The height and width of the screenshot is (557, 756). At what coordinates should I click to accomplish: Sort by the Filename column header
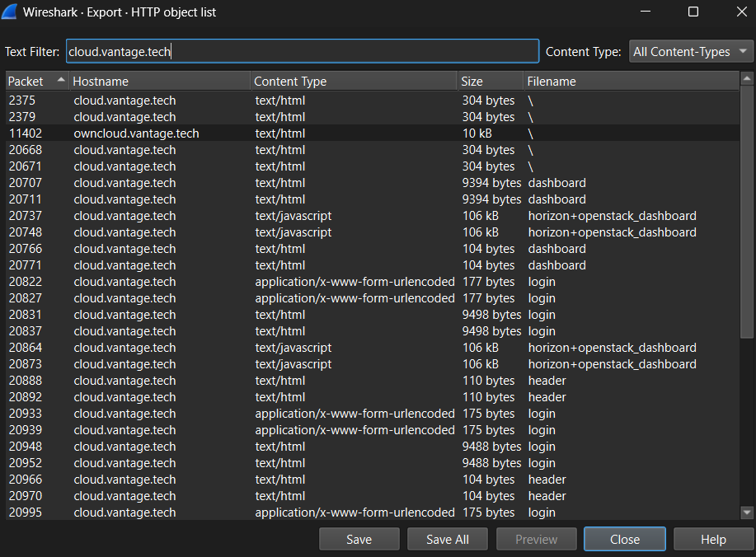(632, 81)
